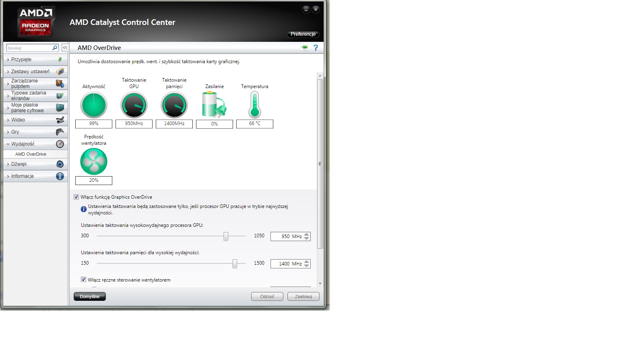Click the Dźwięk speaker icon

(60, 164)
